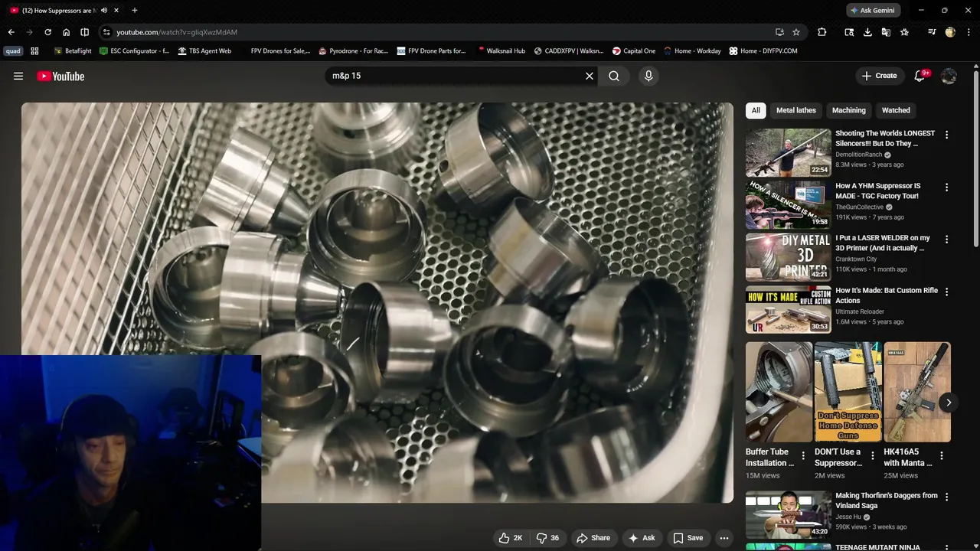Viewport: 980px width, 551px height.
Task: Open Bat Custom Rifle Actions thumbnail
Action: pyautogui.click(x=788, y=309)
